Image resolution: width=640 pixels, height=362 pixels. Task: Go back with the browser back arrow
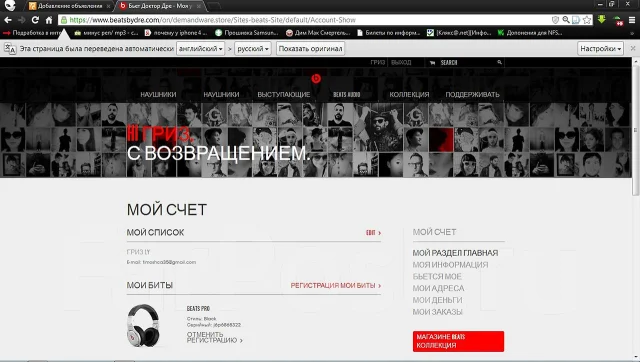click(8, 20)
